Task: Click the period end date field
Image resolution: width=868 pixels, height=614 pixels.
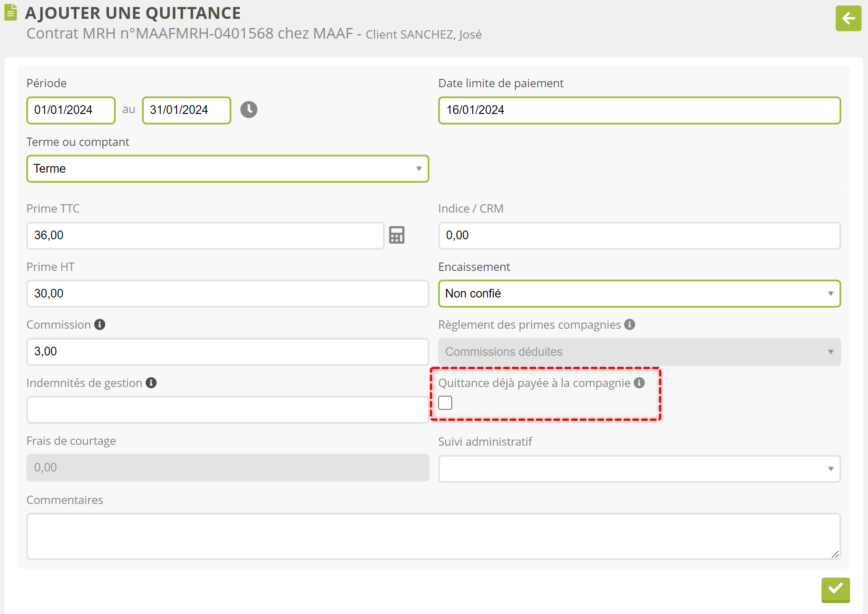Action: (186, 110)
